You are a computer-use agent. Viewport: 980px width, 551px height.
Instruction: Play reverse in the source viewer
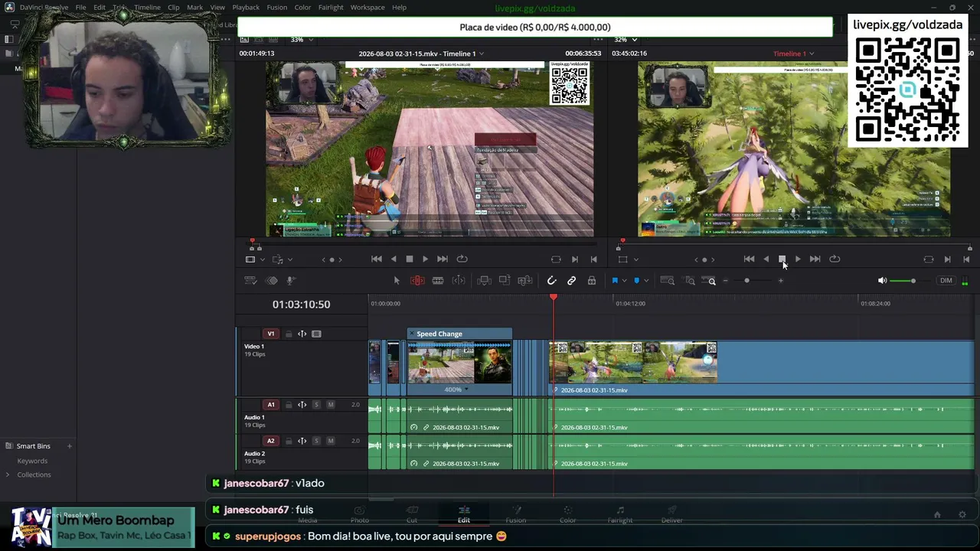[x=394, y=259]
